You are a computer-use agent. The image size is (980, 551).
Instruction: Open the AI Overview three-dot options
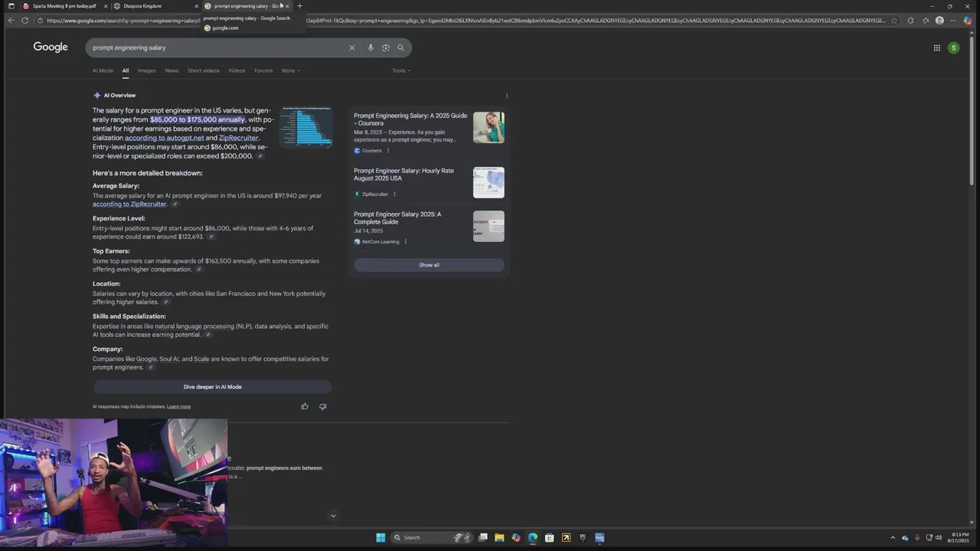[x=507, y=96]
